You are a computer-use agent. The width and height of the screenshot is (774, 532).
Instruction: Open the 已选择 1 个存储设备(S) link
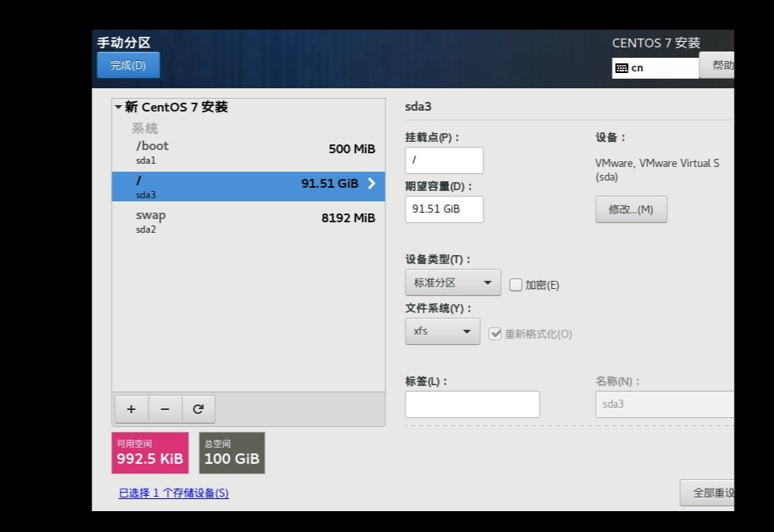click(x=173, y=493)
